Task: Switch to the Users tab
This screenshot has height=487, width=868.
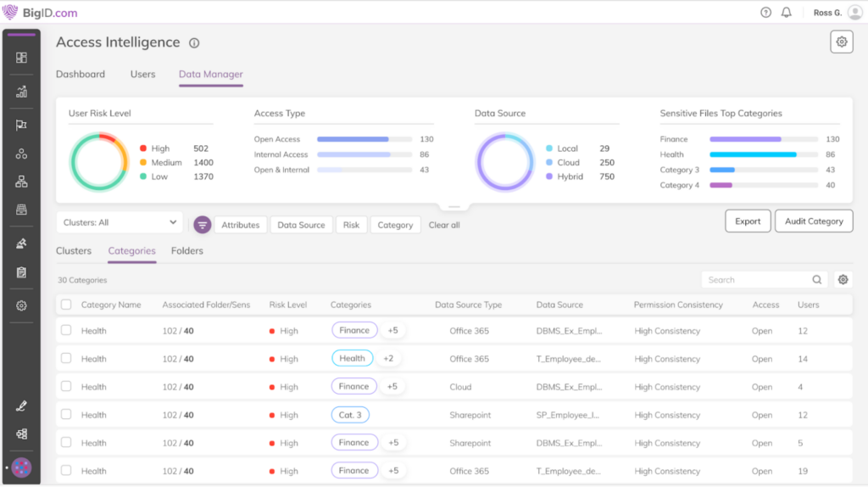Action: 142,75
